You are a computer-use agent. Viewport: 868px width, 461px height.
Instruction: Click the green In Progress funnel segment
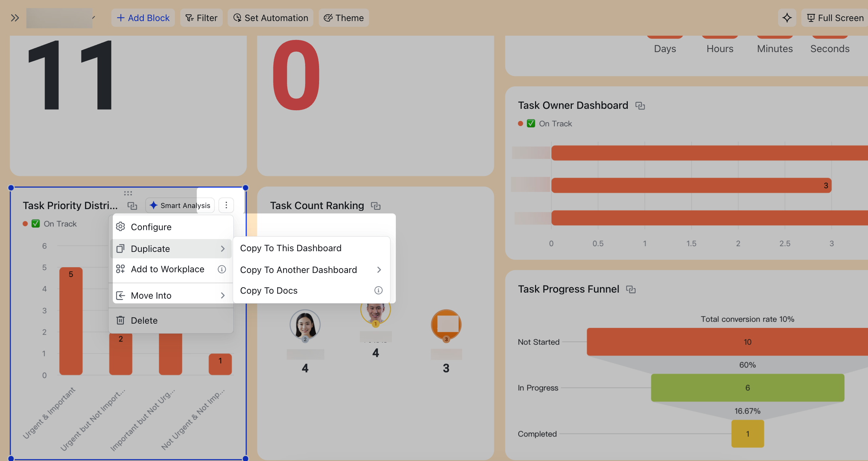click(x=748, y=388)
